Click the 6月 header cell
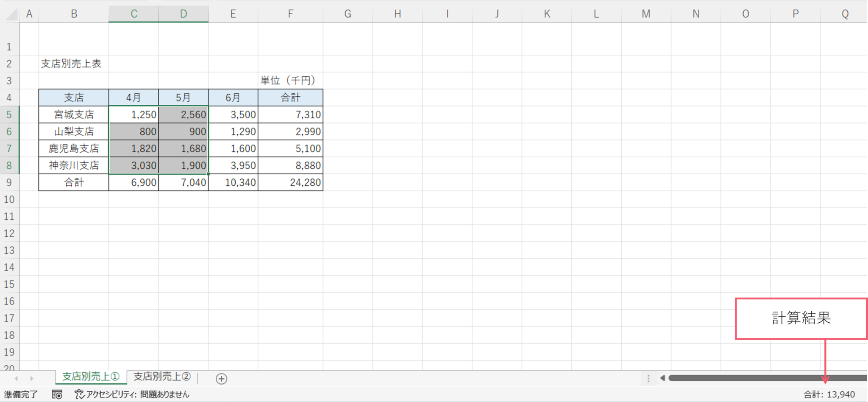This screenshot has width=868, height=402. [233, 98]
